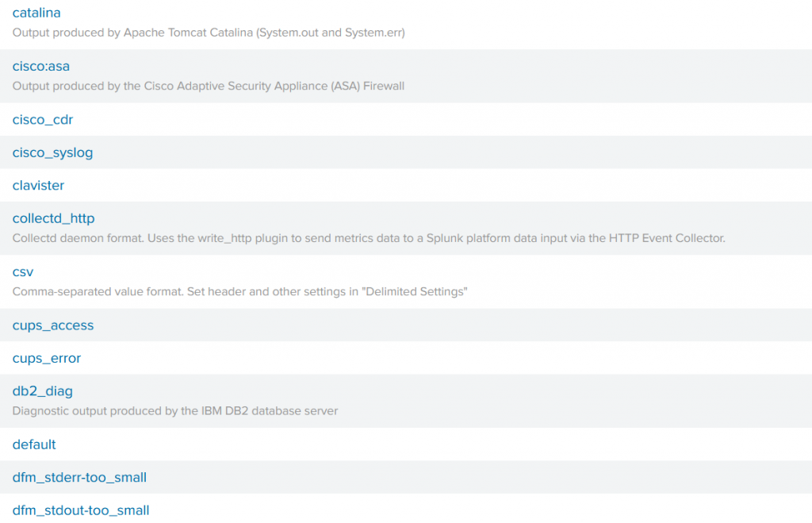Image resolution: width=812 pixels, height=523 pixels.
Task: Choose the db2_diag source type
Action: point(43,391)
